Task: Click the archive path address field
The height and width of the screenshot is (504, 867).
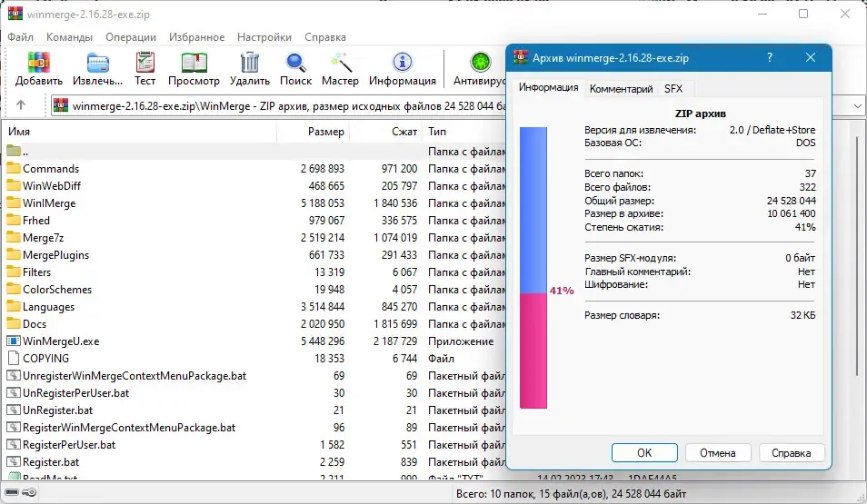Action: click(279, 105)
